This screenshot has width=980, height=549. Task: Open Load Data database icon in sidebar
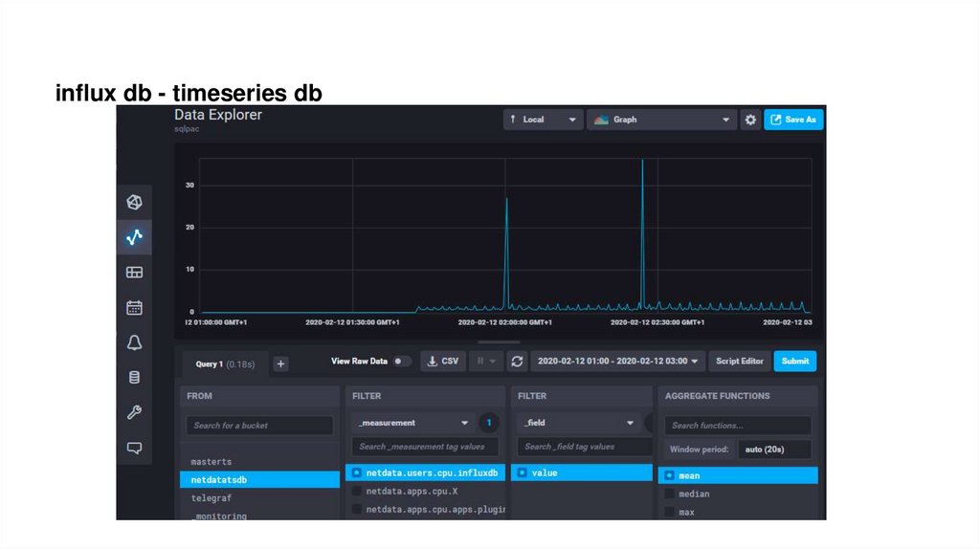click(x=134, y=377)
